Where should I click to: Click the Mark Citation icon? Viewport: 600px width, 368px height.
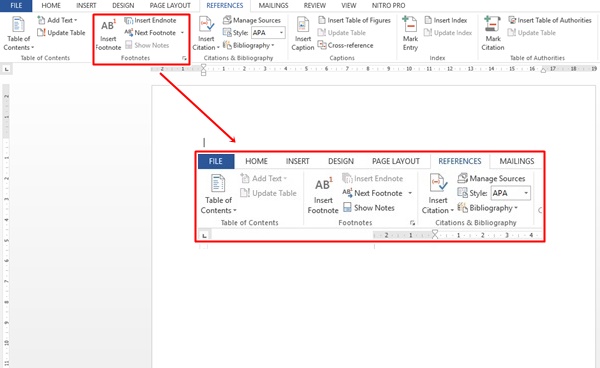pyautogui.click(x=492, y=24)
